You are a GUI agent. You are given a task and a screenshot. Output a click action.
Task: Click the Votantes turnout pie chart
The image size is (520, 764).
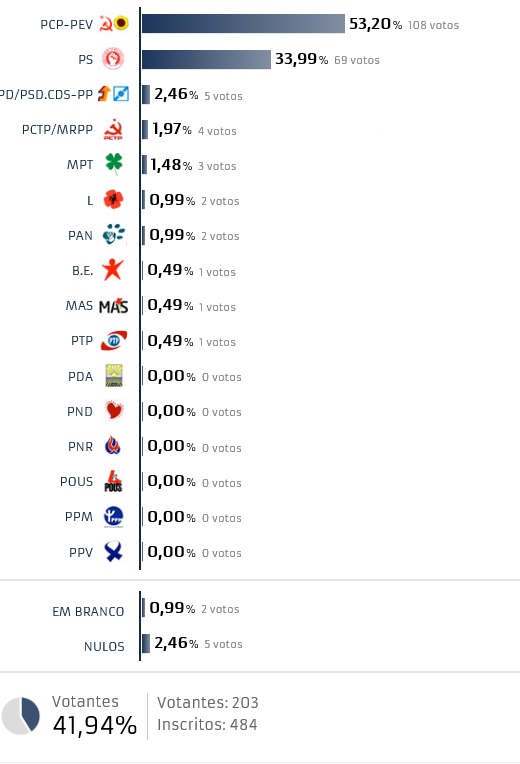point(20,715)
